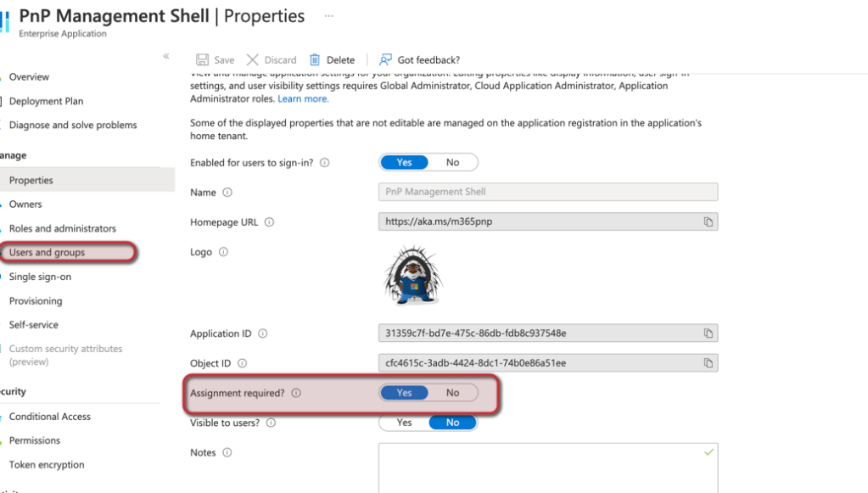Collapse the left navigation sidebar
868x493 pixels.
(166, 56)
